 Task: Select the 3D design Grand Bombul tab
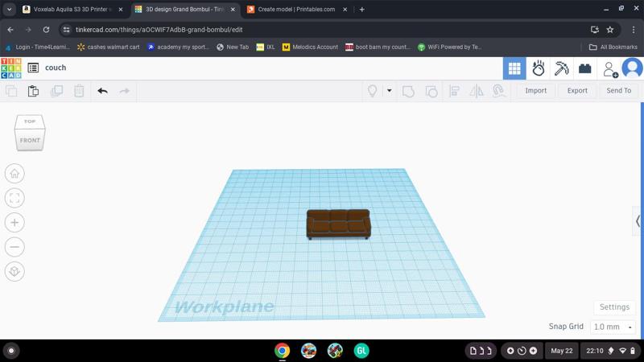click(184, 9)
